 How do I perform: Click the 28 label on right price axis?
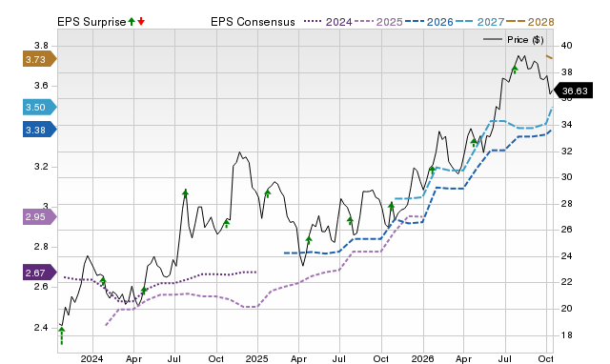(x=566, y=203)
